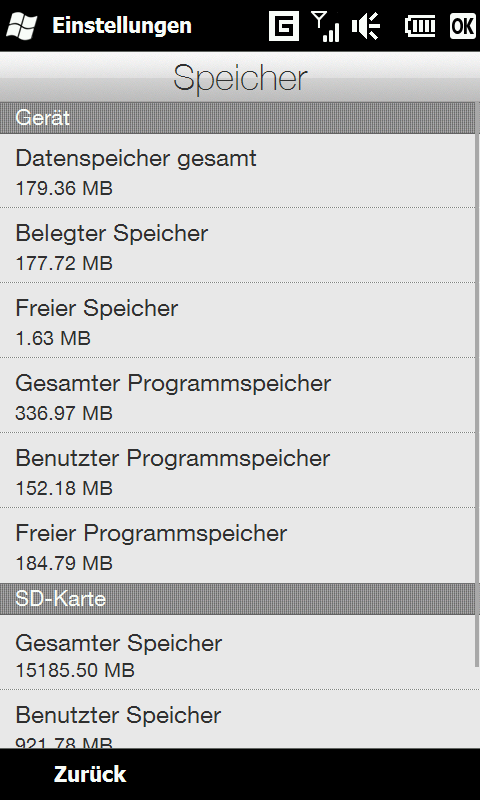
Task: Click the OK button in title bar
Action: pos(463,26)
